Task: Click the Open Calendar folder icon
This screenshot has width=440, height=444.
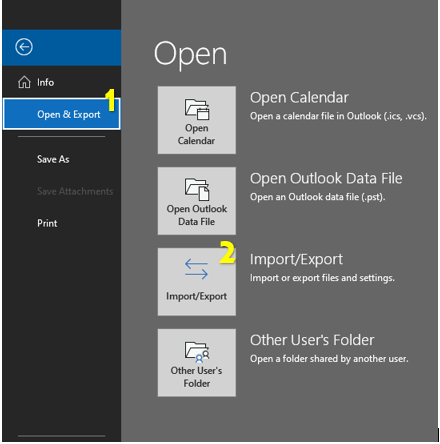Action: 197,109
